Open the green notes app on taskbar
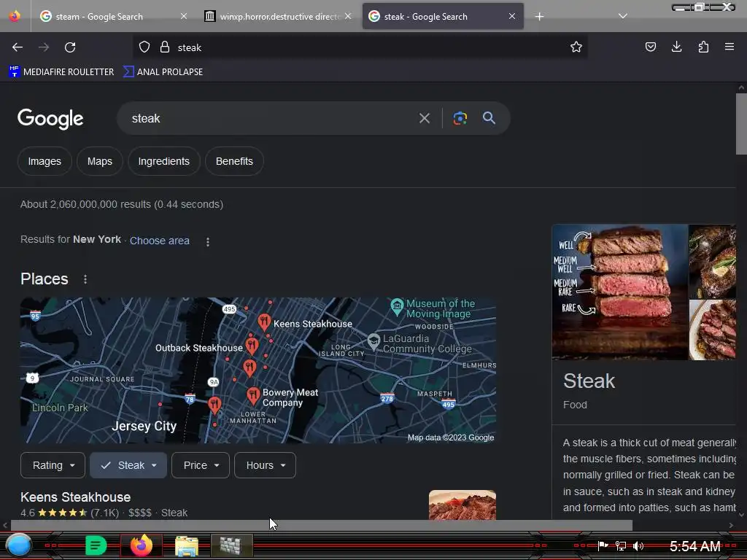747x560 pixels. [96, 545]
